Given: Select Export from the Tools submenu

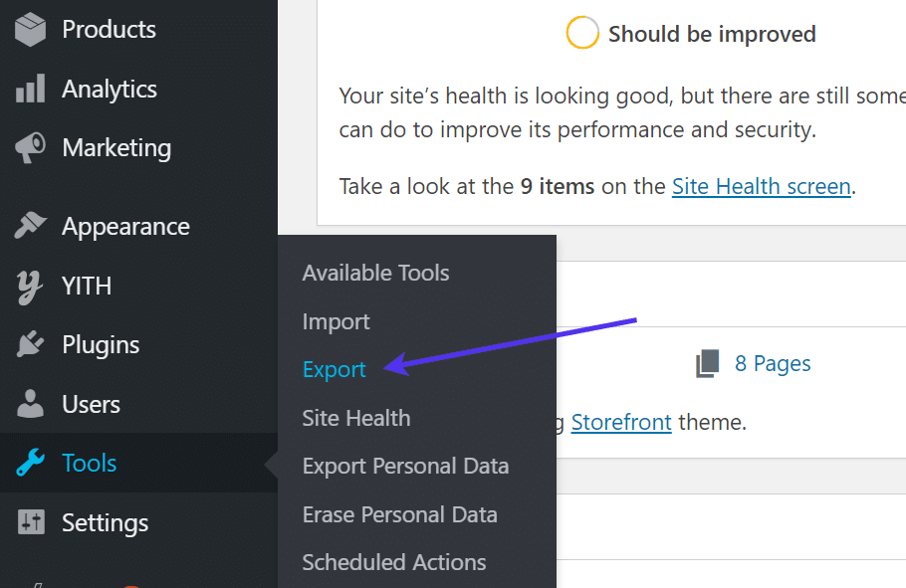Looking at the screenshot, I should (x=334, y=369).
